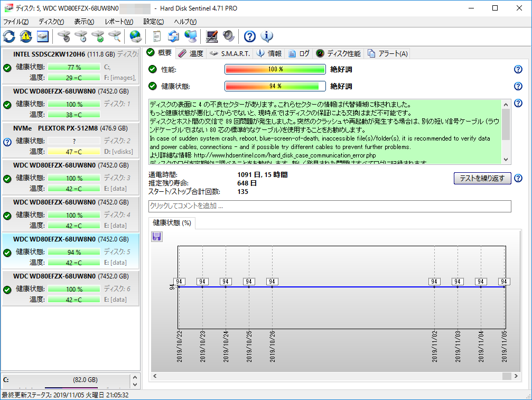Image resolution: width=532 pixels, height=400 pixels.
Task: Open the ファイル menu
Action: 16,22
